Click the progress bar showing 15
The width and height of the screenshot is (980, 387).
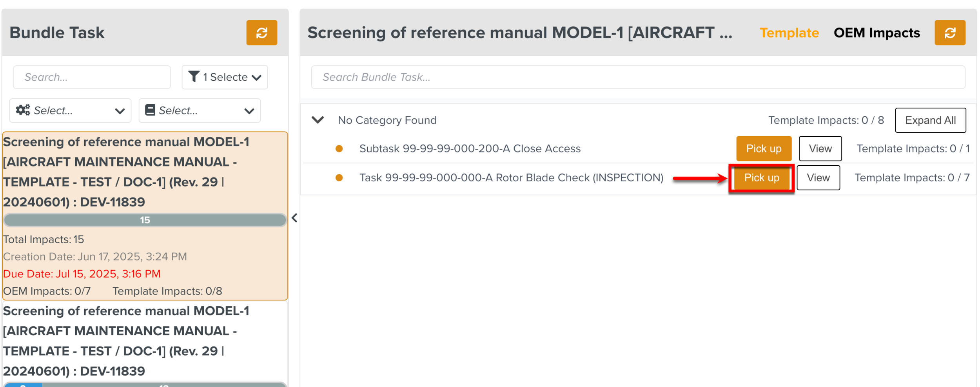click(x=145, y=220)
